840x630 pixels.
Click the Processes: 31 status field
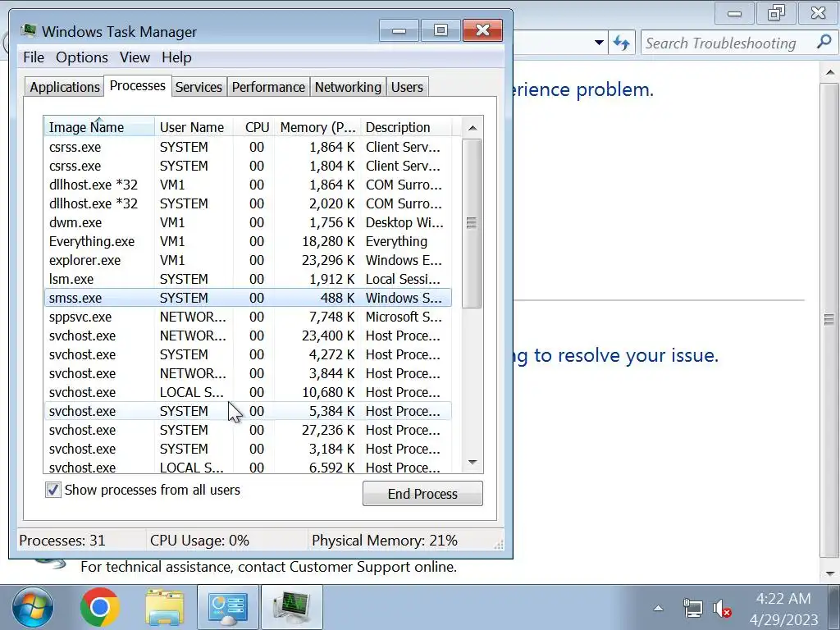tap(80, 540)
